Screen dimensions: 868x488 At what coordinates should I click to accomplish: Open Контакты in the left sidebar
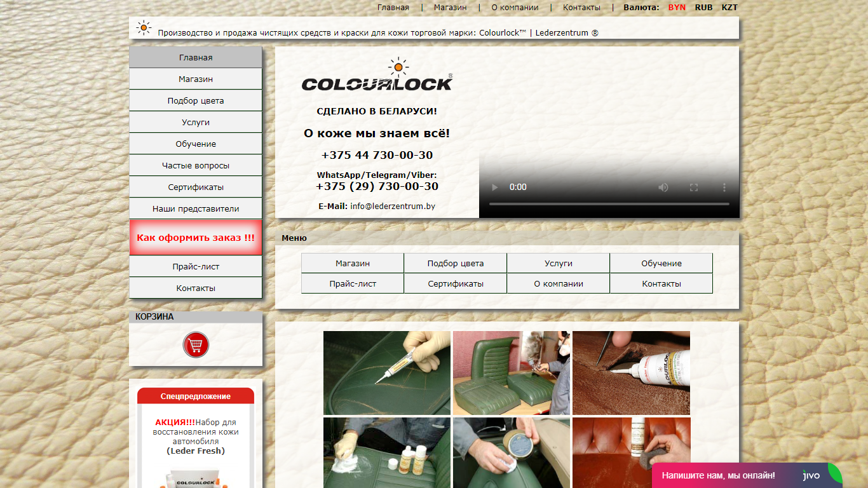pos(196,288)
